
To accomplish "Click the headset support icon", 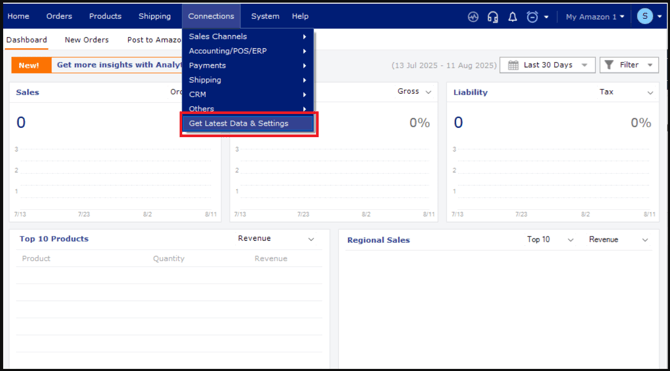I will 493,17.
